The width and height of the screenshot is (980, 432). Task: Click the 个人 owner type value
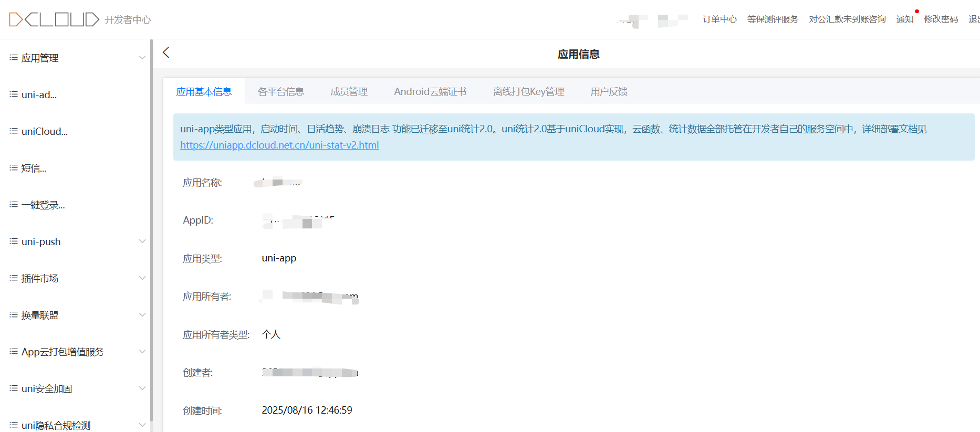click(271, 334)
